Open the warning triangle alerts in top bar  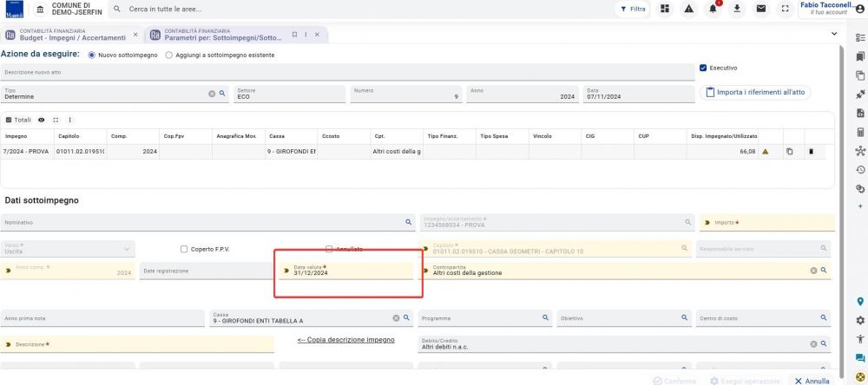pyautogui.click(x=688, y=9)
